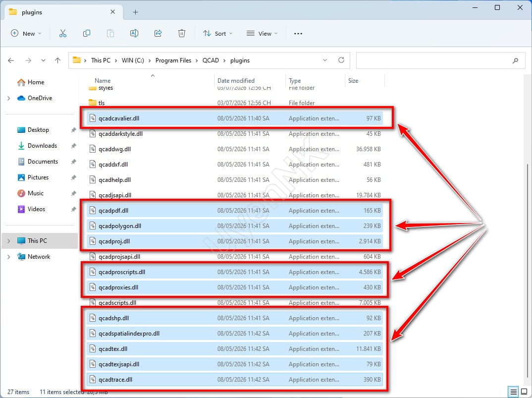This screenshot has width=532, height=398.
Task: Expand the OneDrive tree node
Action: tap(9, 99)
